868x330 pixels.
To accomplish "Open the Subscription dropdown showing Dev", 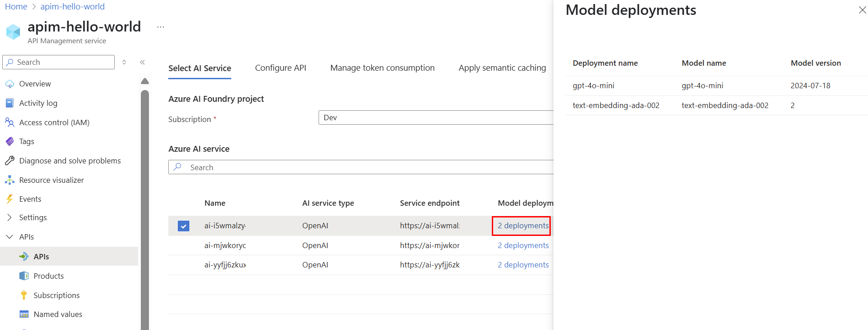I will [x=436, y=118].
